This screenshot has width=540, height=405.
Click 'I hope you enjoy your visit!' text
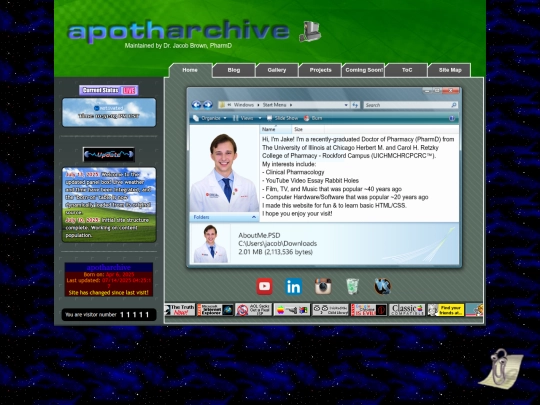point(297,214)
